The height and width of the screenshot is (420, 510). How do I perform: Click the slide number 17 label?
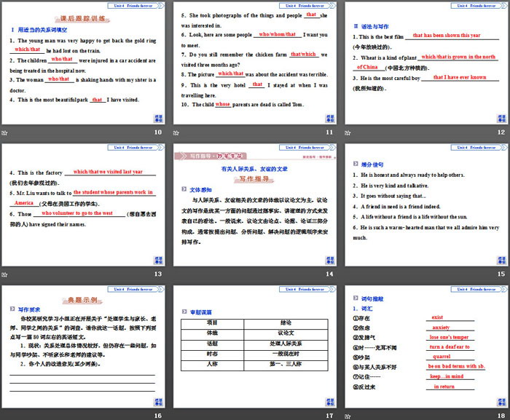pos(329,415)
